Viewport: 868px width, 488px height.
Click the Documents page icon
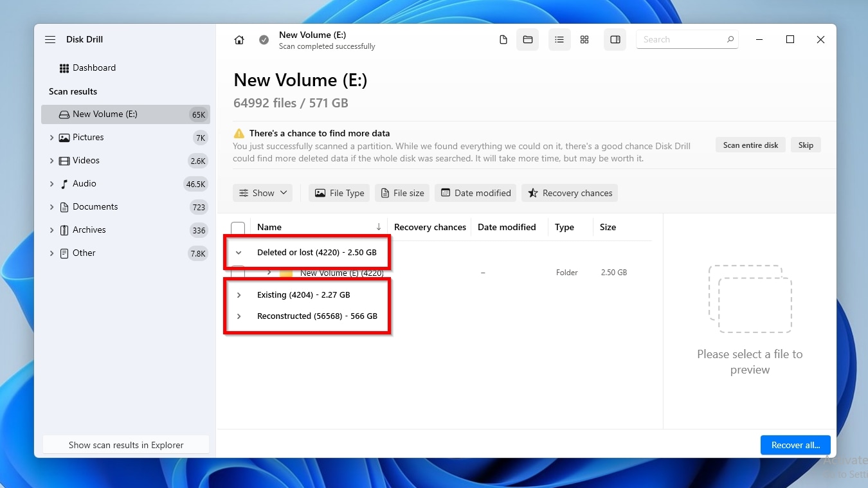64,207
